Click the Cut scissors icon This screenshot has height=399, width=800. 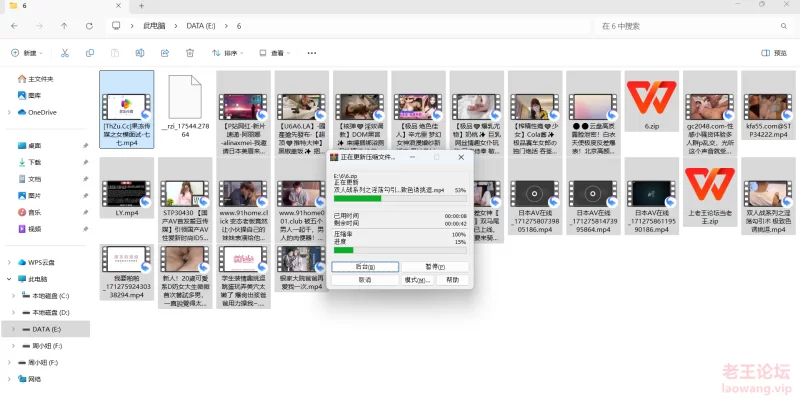tap(65, 53)
